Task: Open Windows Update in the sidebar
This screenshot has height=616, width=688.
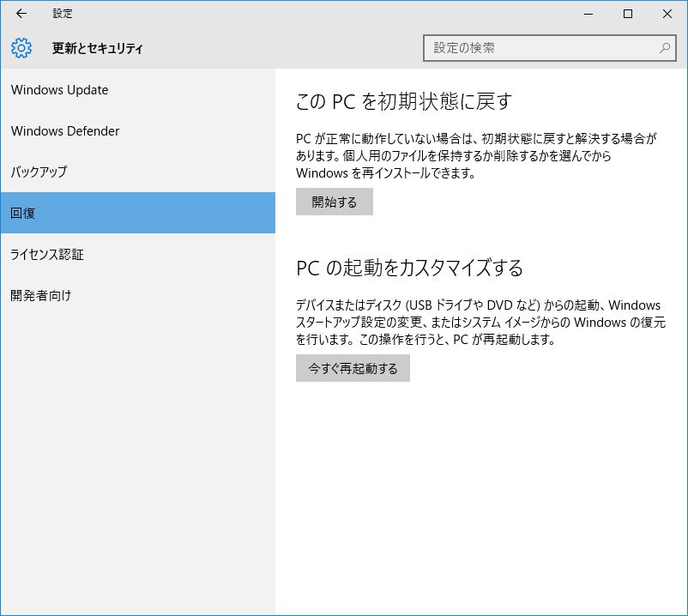Action: pos(60,90)
